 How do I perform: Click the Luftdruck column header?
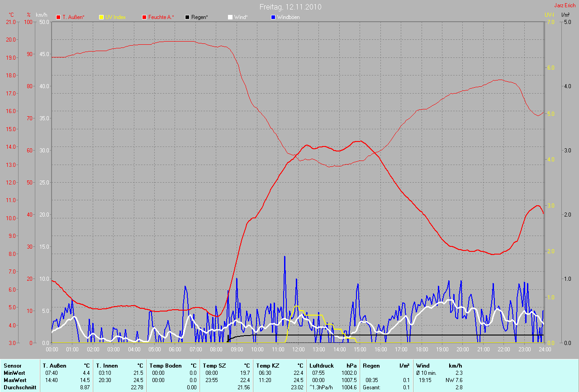click(322, 365)
